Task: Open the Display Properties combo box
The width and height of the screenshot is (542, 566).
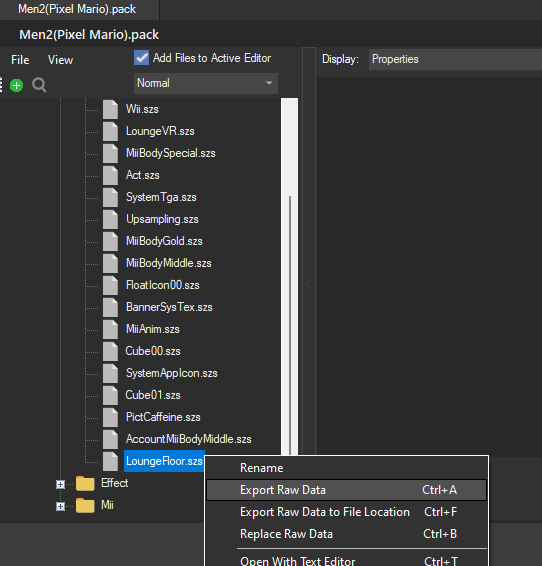Action: click(x=455, y=59)
